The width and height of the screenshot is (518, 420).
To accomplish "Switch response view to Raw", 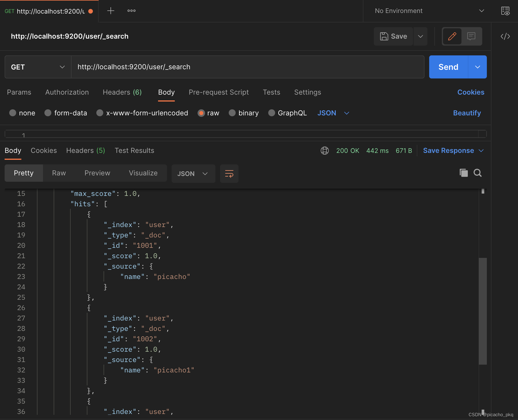I will [x=59, y=173].
